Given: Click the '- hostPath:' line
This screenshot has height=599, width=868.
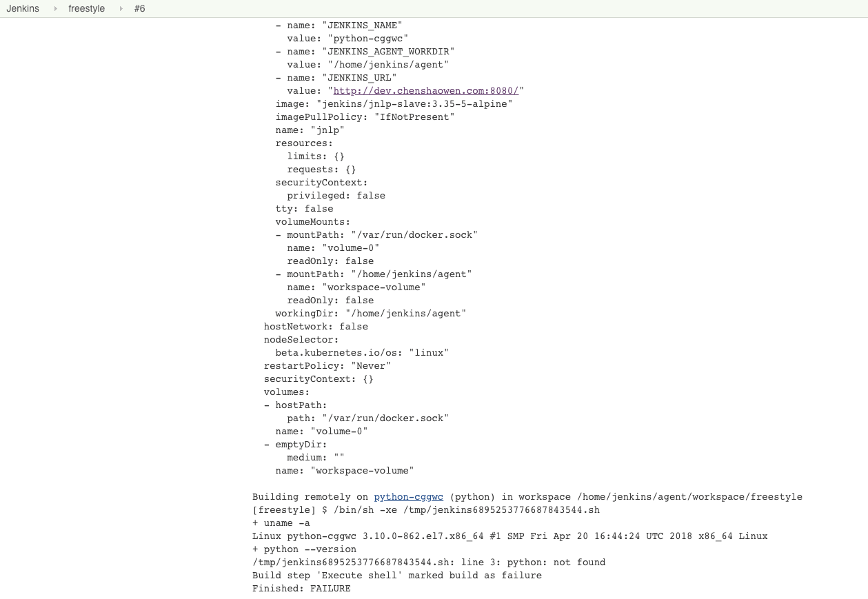Looking at the screenshot, I should (296, 405).
